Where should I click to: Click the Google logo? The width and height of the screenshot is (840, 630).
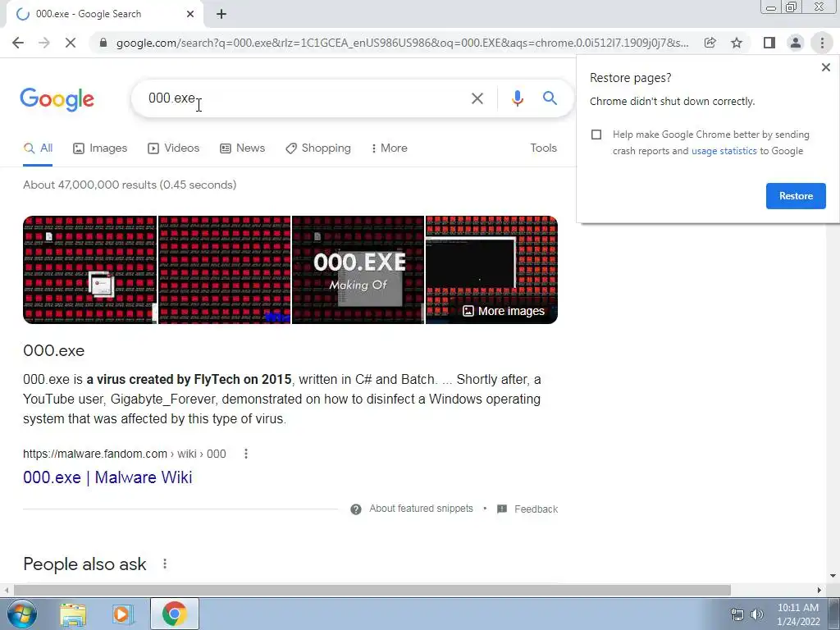coord(57,99)
